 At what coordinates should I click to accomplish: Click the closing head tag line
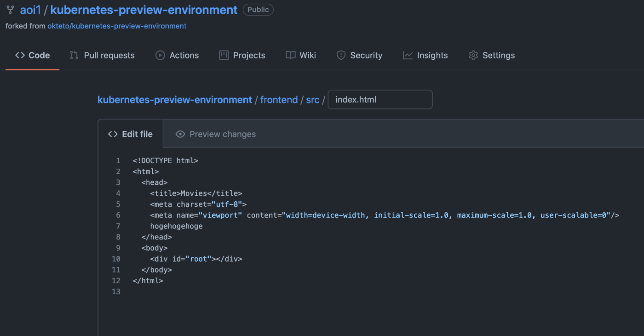tap(156, 237)
